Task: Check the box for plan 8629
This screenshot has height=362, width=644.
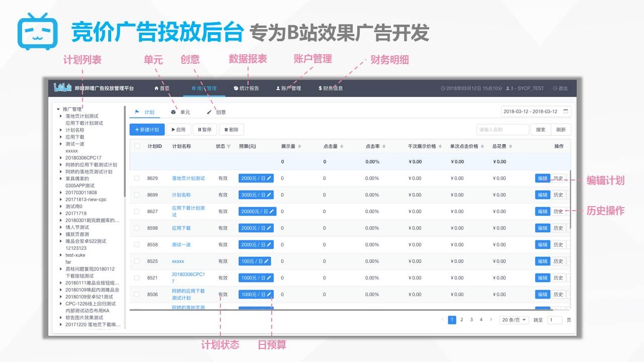Action: (x=137, y=178)
